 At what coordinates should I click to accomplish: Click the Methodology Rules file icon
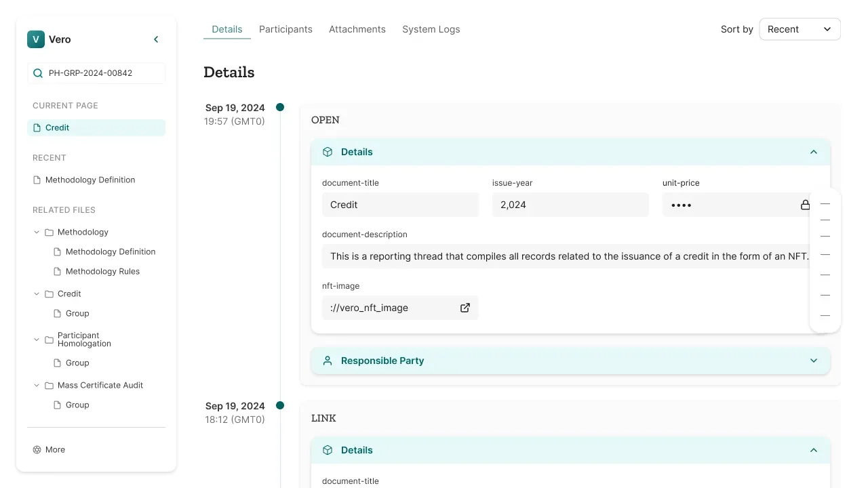[58, 271]
